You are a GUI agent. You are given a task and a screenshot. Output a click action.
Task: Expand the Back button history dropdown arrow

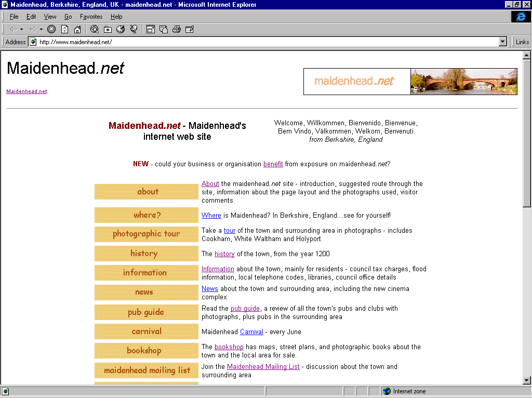tap(21, 29)
